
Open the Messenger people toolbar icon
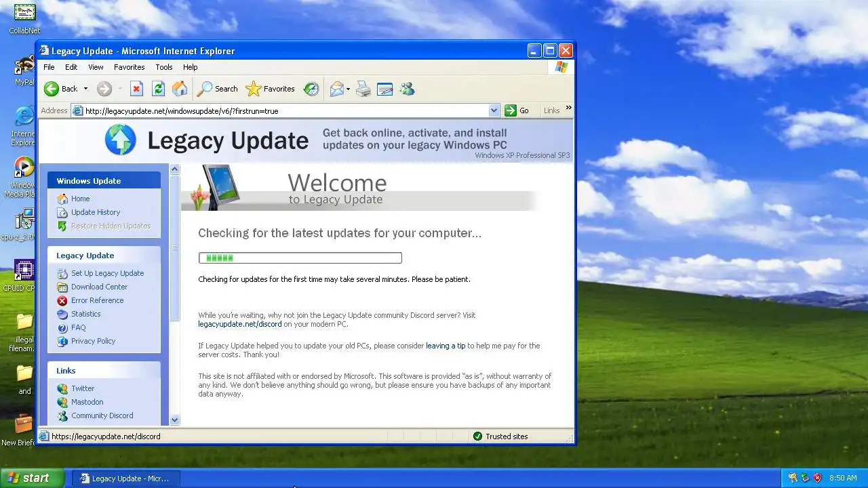407,89
